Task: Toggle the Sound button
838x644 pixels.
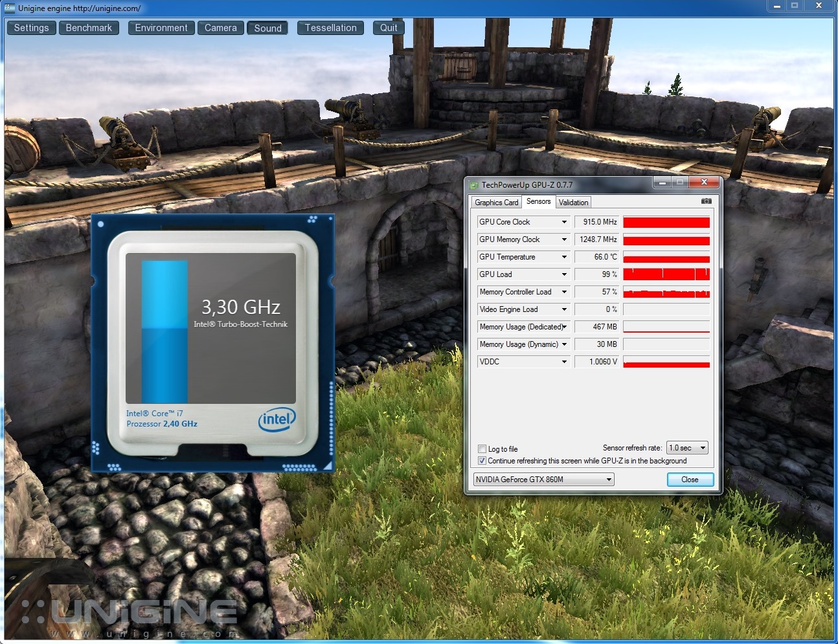Action: (x=267, y=28)
